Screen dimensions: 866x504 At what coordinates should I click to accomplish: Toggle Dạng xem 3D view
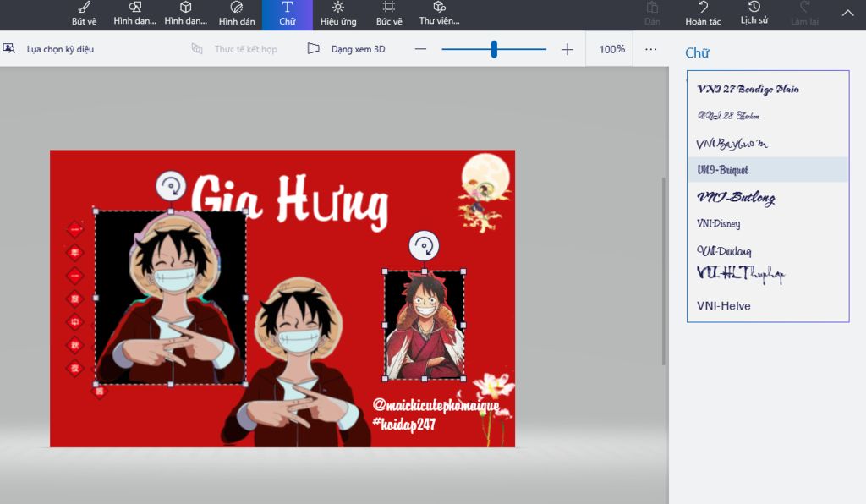346,49
